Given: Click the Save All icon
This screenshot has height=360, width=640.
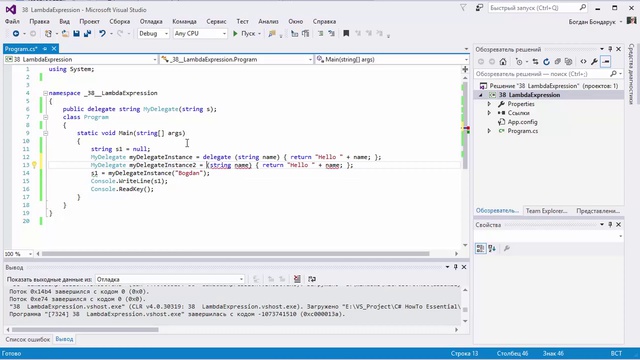Looking at the screenshot, I should tap(87, 33).
